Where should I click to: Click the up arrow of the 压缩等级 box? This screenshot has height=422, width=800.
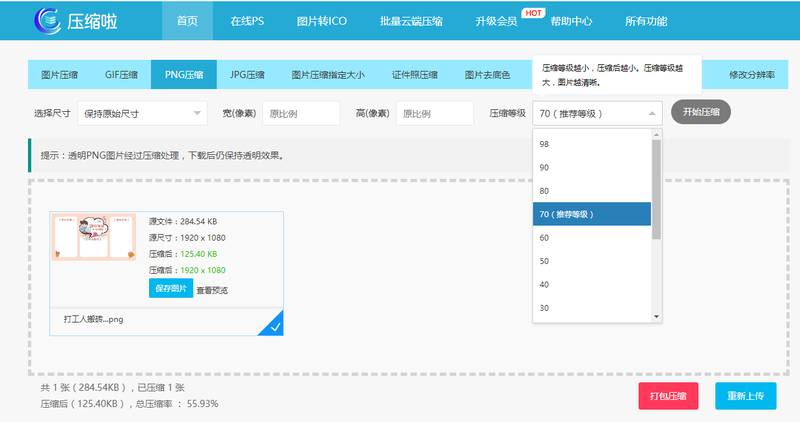coord(652,113)
